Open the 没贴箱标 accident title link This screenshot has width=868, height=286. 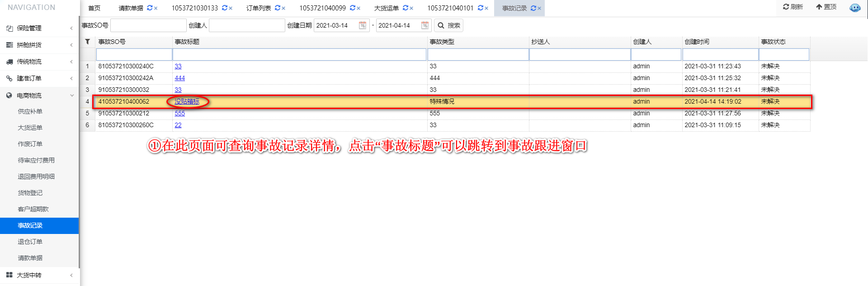187,101
